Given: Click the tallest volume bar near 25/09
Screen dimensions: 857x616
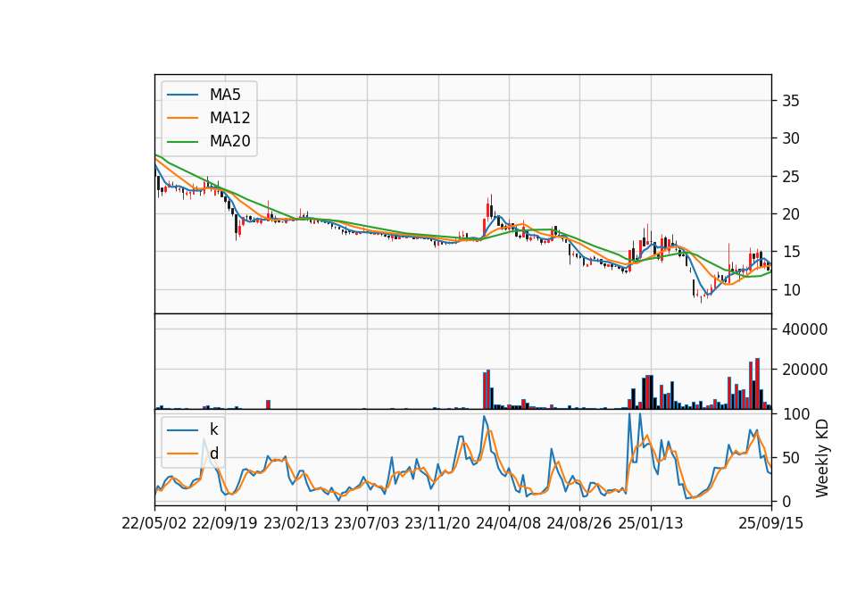Looking at the screenshot, I should tap(758, 384).
